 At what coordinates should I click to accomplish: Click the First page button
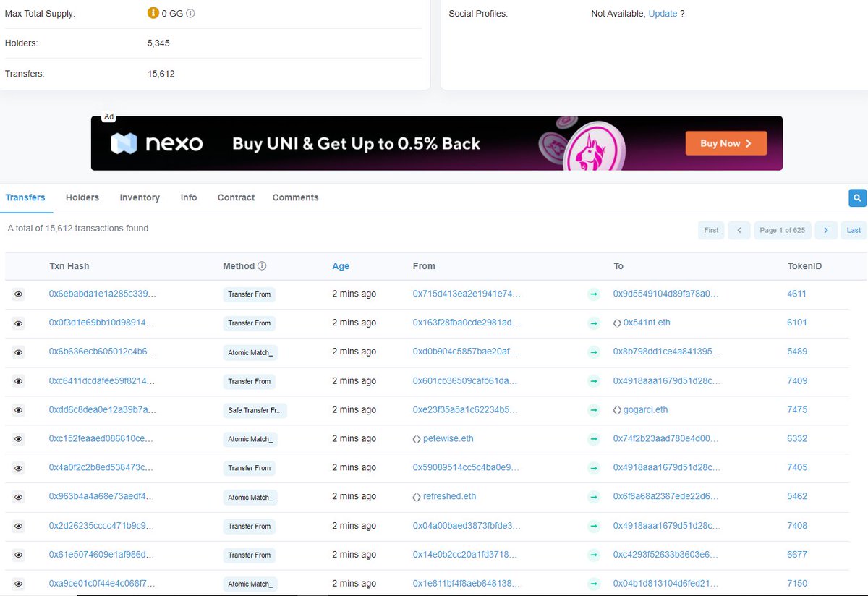712,230
